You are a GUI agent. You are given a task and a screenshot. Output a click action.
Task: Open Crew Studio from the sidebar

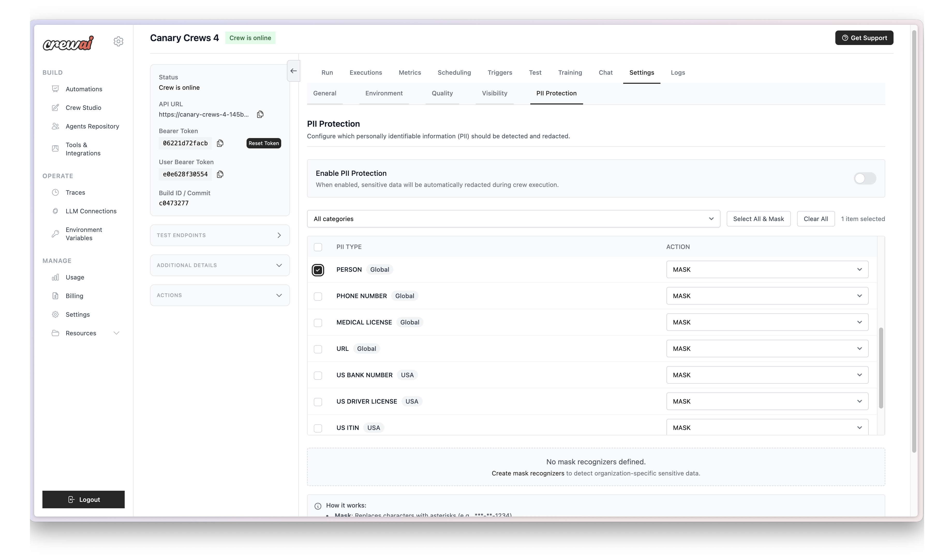[x=83, y=108]
